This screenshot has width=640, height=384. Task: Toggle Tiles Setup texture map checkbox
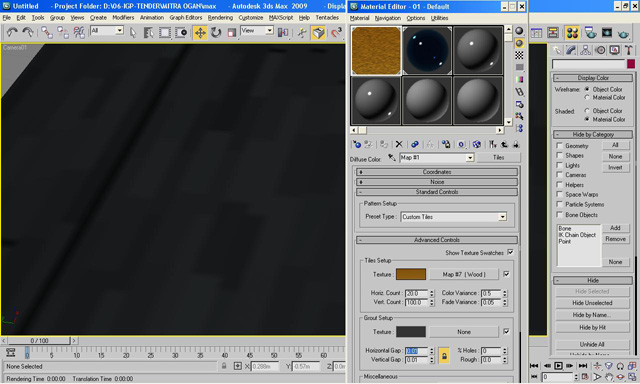507,274
